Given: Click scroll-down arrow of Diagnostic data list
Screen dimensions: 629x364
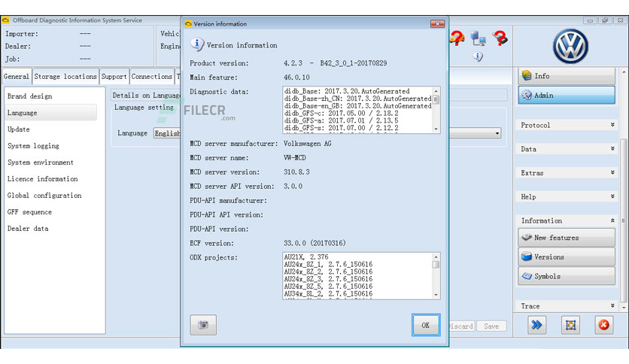Looking at the screenshot, I should 436,129.
